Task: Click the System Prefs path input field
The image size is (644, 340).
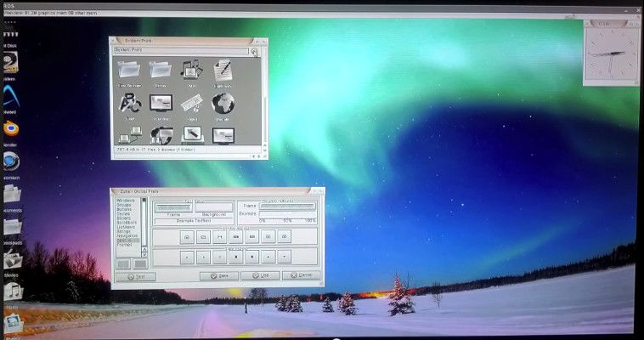Action: [181, 51]
